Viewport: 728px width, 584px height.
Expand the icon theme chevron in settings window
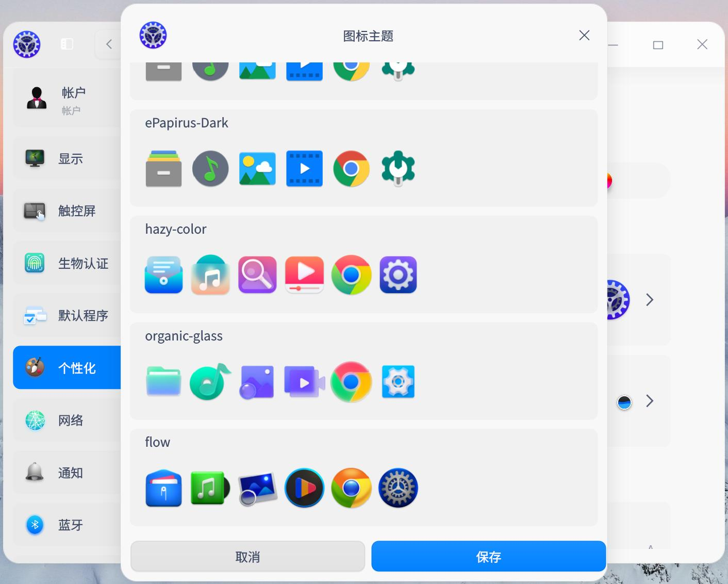pos(650,300)
